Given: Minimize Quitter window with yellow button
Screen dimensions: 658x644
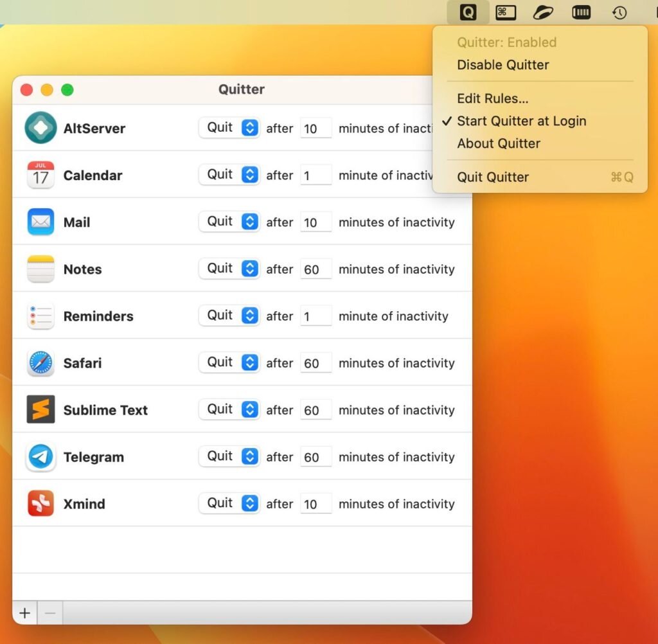Looking at the screenshot, I should 47,90.
